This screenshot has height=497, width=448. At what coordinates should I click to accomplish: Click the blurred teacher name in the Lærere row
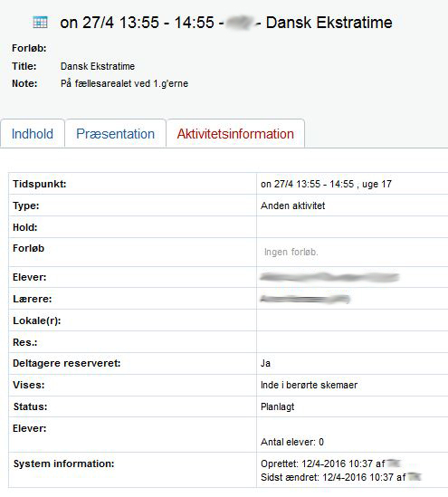tap(305, 299)
